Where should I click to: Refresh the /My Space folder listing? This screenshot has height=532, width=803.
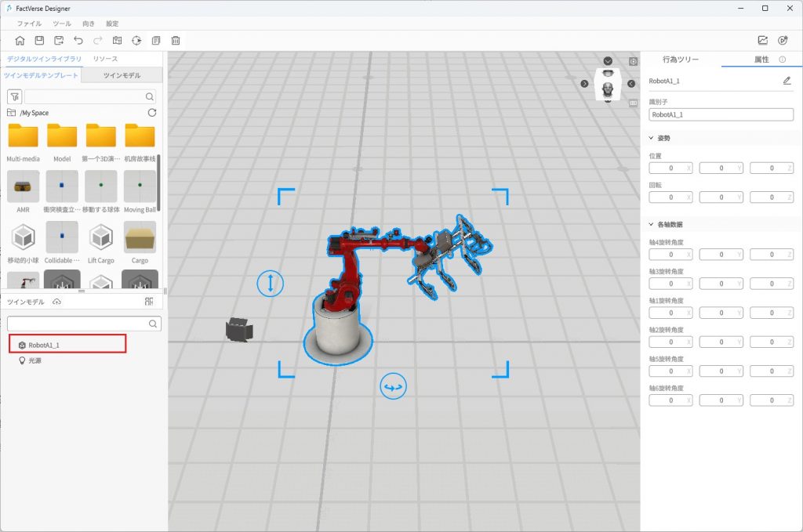(x=152, y=113)
